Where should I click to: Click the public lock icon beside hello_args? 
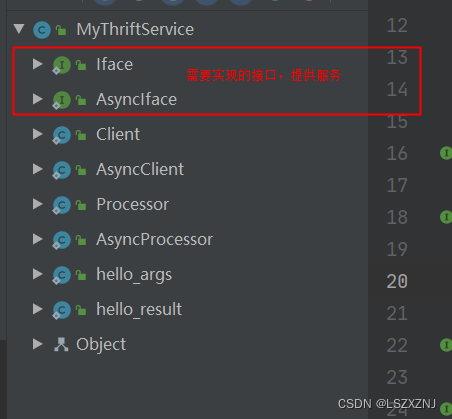point(81,275)
